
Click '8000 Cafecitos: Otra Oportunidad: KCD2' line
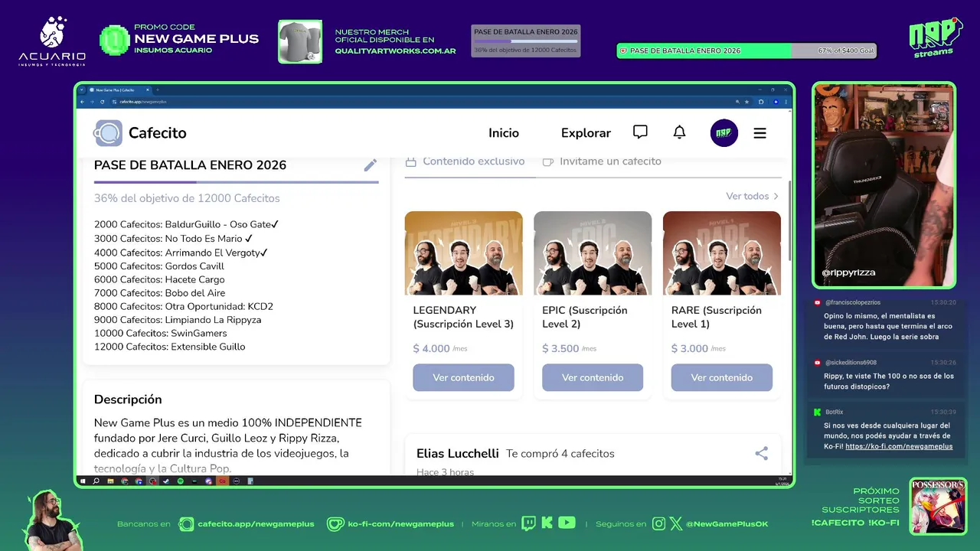[x=184, y=306]
